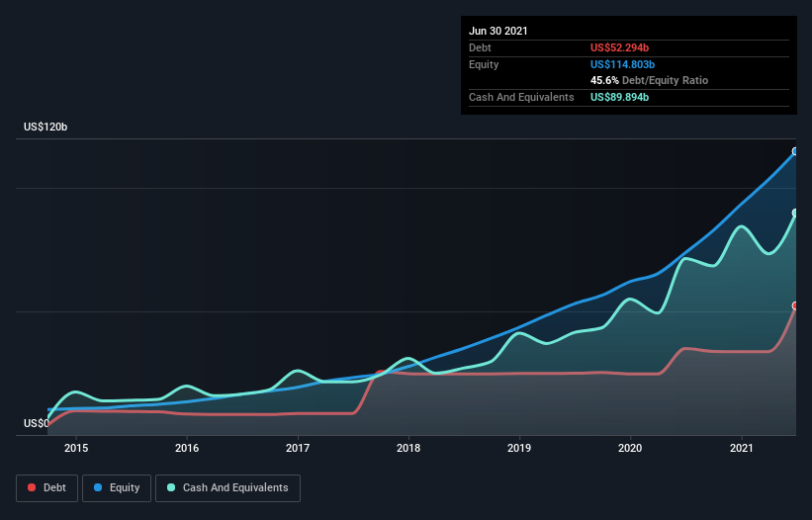Screen dimensions: 812x520
Task: Click the Equity endpoint marker on chart
Action: tap(795, 151)
